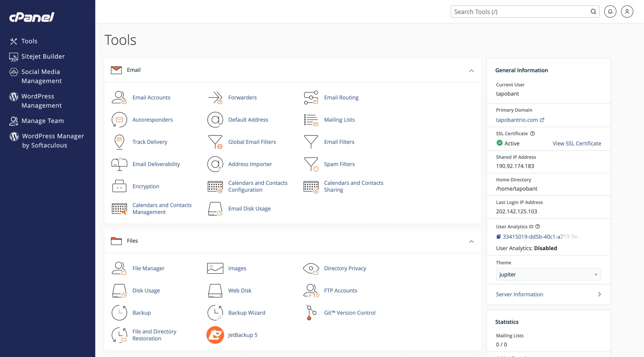Viewport: 644px width, 357px height.
Task: Open Email Accounts
Action: [x=151, y=97]
